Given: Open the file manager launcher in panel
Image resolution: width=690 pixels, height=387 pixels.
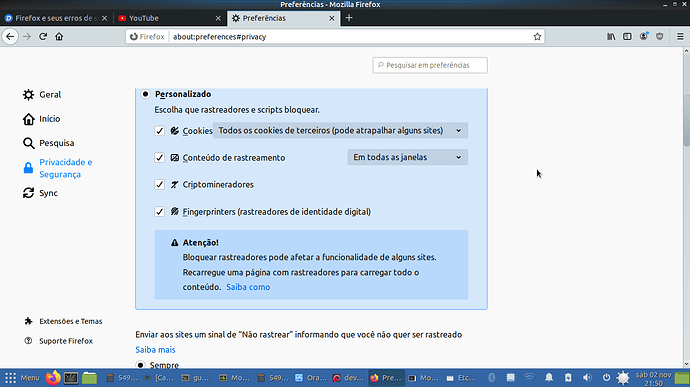Looking at the screenshot, I should click(89, 378).
